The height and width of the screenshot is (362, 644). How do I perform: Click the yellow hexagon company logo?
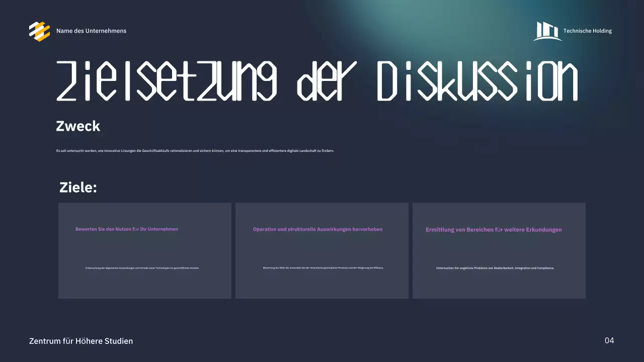pos(39,31)
